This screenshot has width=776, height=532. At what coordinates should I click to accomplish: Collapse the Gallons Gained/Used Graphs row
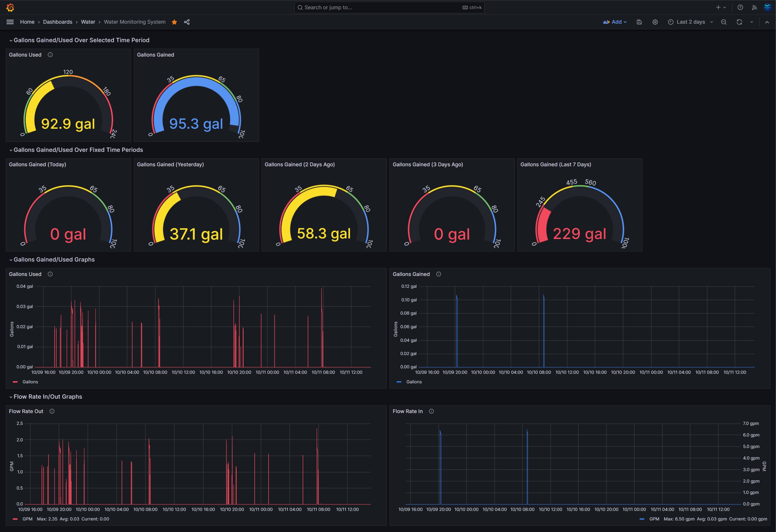[x=54, y=260]
